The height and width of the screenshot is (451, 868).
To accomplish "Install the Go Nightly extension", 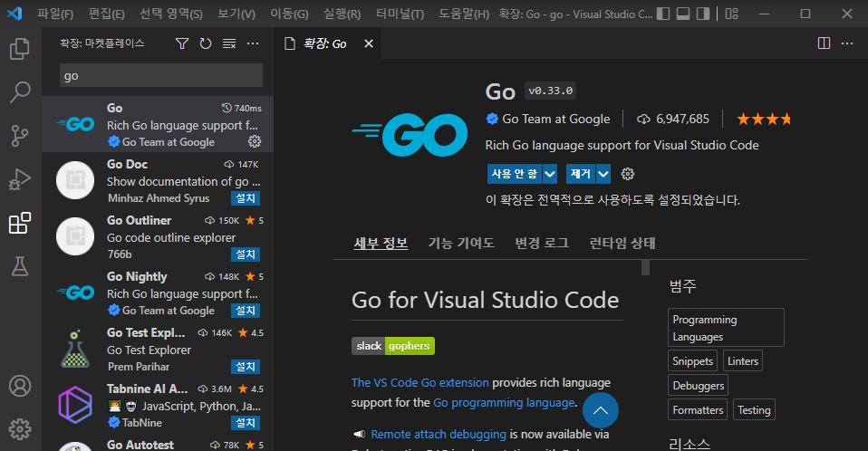I will click(246, 311).
